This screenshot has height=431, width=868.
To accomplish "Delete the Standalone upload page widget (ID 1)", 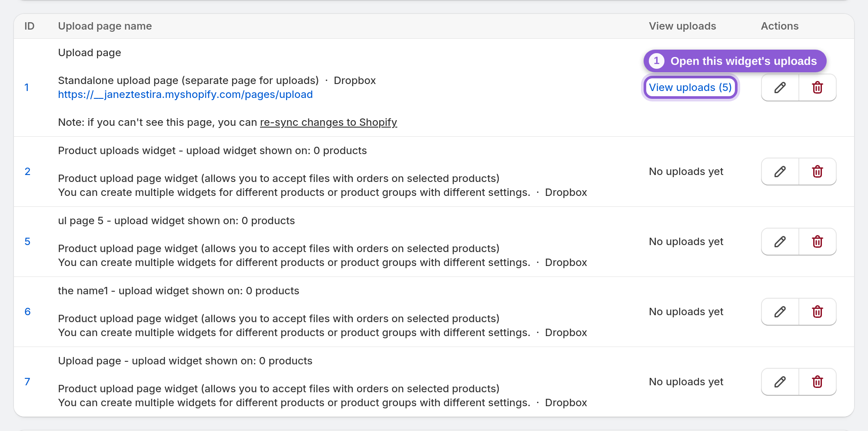I will coord(818,88).
